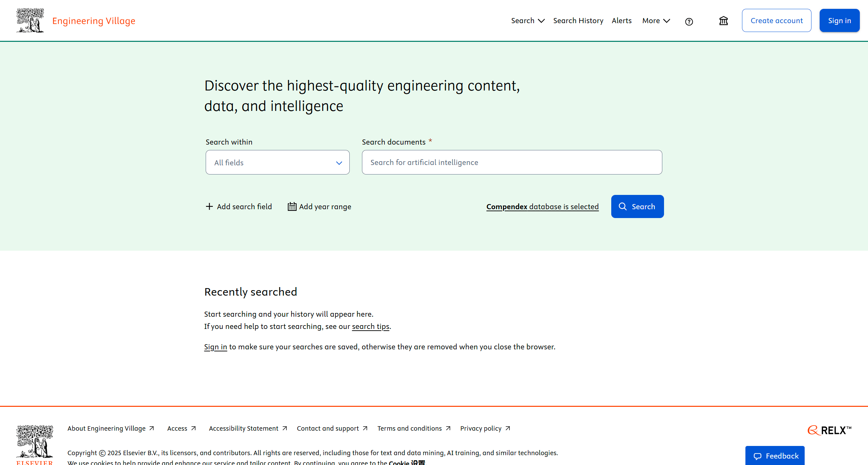Focus the Search documents input field
Image resolution: width=868 pixels, height=465 pixels.
click(x=511, y=163)
